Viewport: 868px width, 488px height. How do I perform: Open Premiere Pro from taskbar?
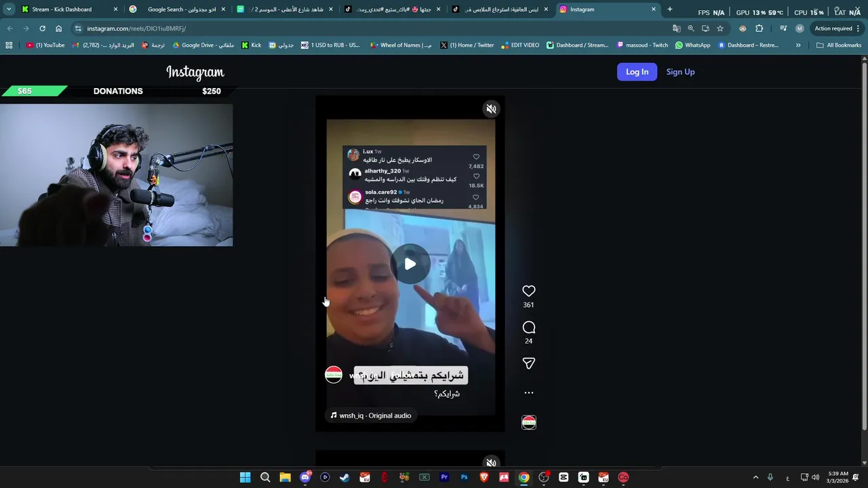click(444, 477)
